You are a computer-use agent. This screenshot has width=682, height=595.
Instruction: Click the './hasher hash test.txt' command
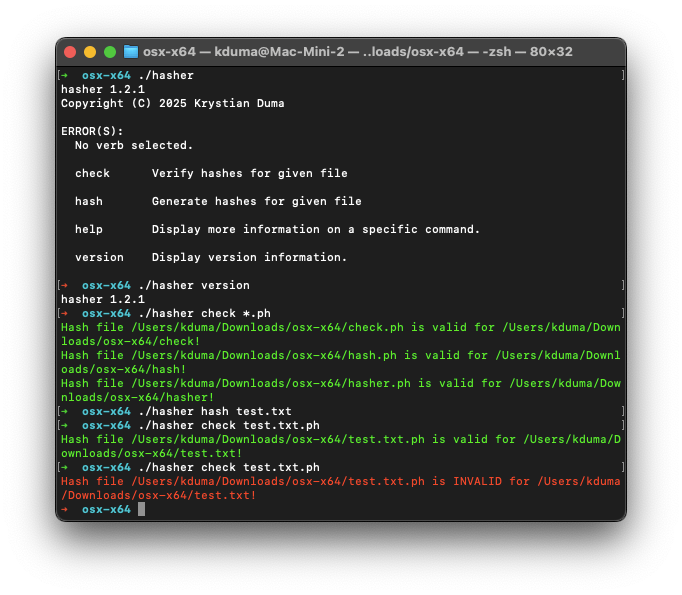click(215, 411)
